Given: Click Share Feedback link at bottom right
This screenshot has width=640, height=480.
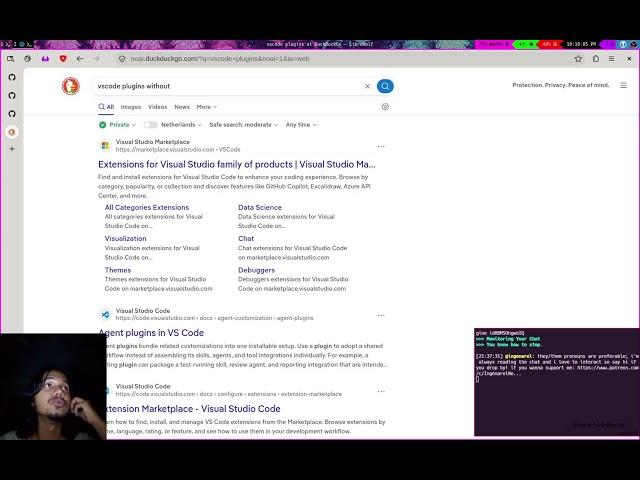Looking at the screenshot, I should [x=598, y=425].
